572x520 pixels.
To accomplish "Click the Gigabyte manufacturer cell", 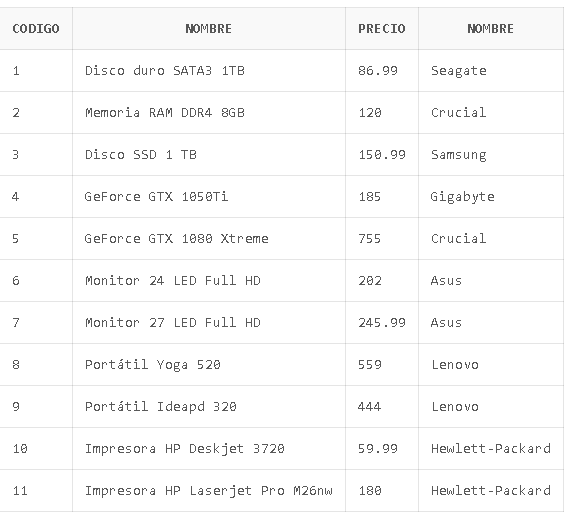I will [491, 196].
